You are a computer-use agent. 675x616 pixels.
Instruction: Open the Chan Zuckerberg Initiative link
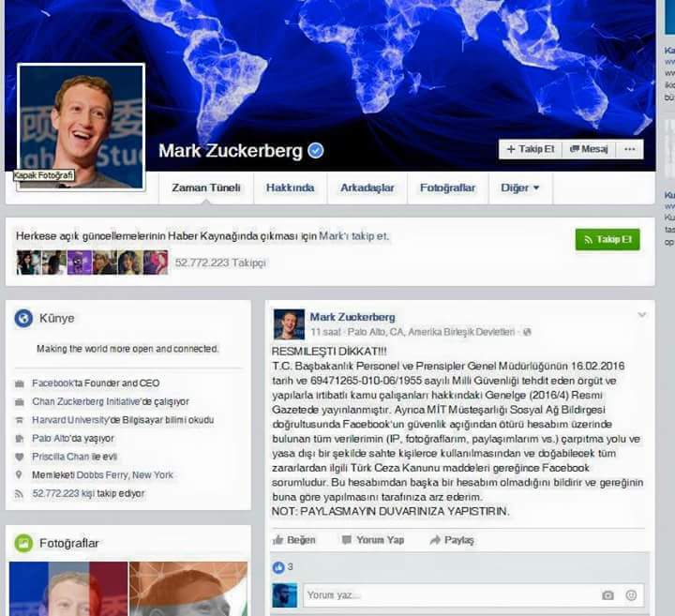pyautogui.click(x=86, y=401)
